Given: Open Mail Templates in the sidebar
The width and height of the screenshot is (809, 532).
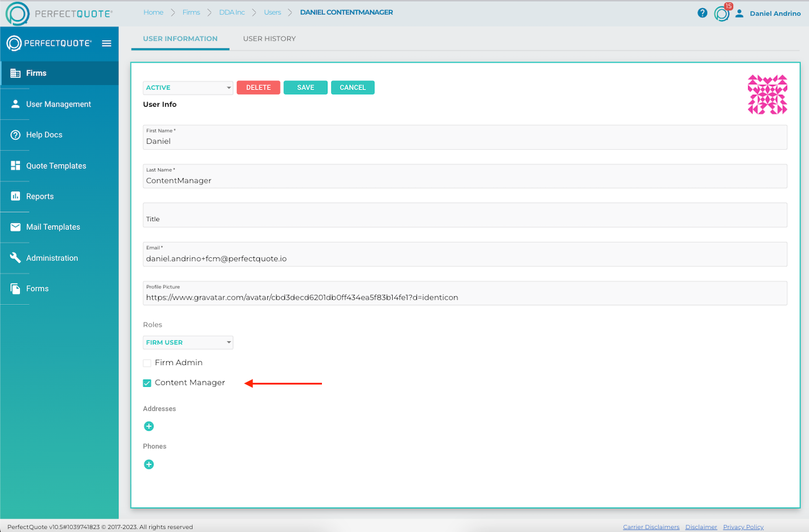Looking at the screenshot, I should pyautogui.click(x=60, y=227).
